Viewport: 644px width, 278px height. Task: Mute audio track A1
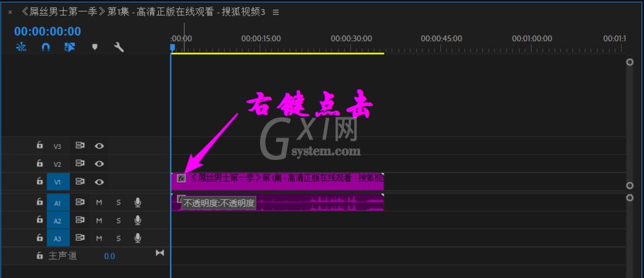(x=99, y=203)
